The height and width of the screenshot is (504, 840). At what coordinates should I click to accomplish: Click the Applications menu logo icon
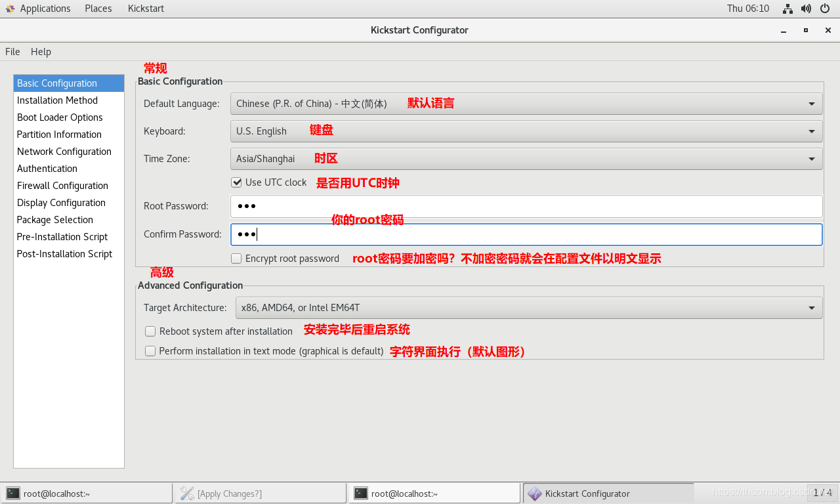point(10,9)
